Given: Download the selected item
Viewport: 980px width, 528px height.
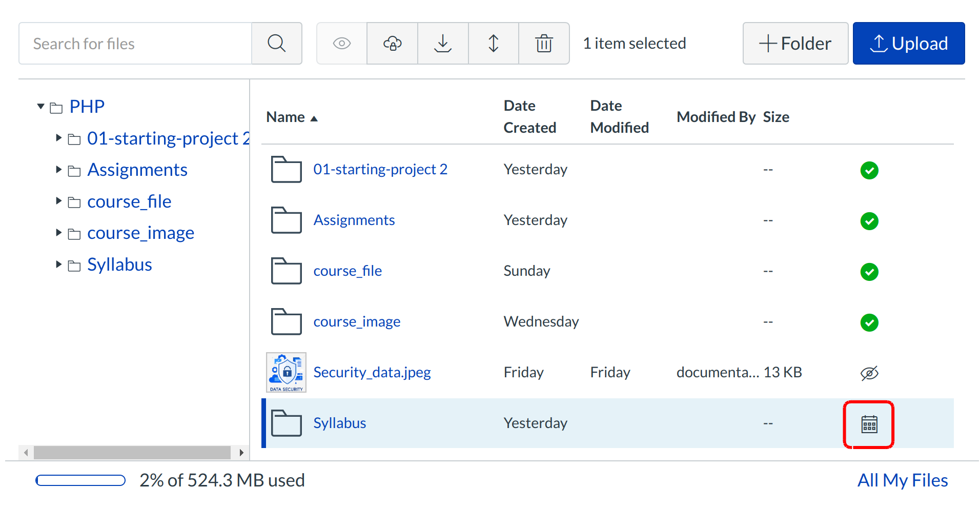Looking at the screenshot, I should [x=443, y=44].
